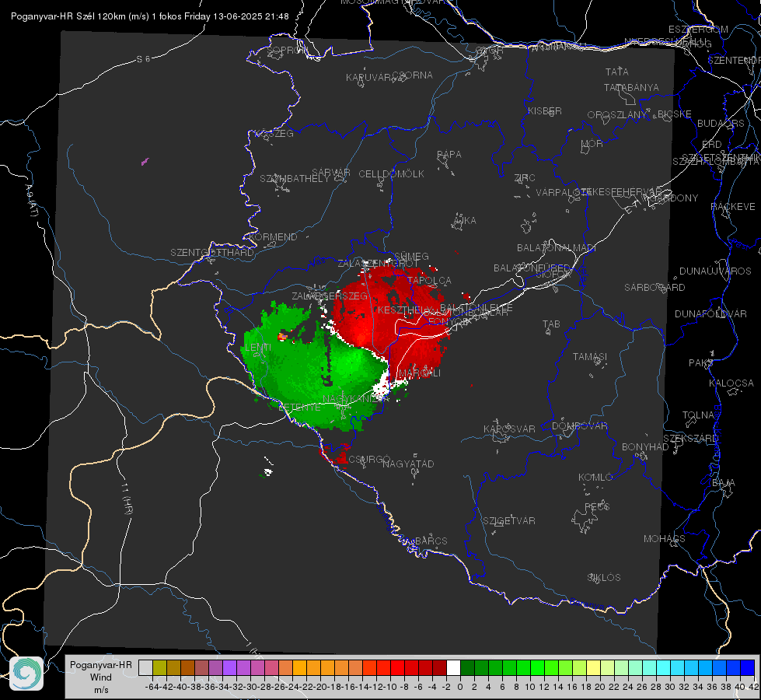Click the TATABANYA city label

[631, 87]
